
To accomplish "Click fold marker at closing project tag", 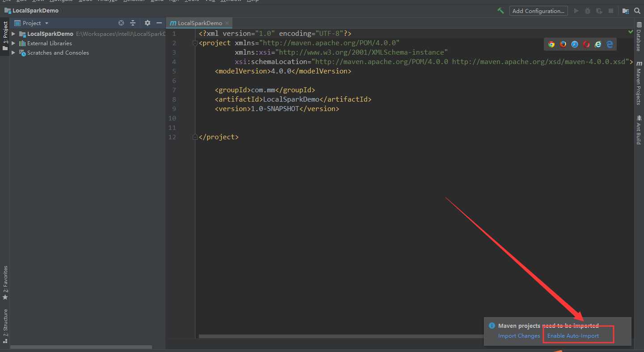I will click(x=195, y=137).
